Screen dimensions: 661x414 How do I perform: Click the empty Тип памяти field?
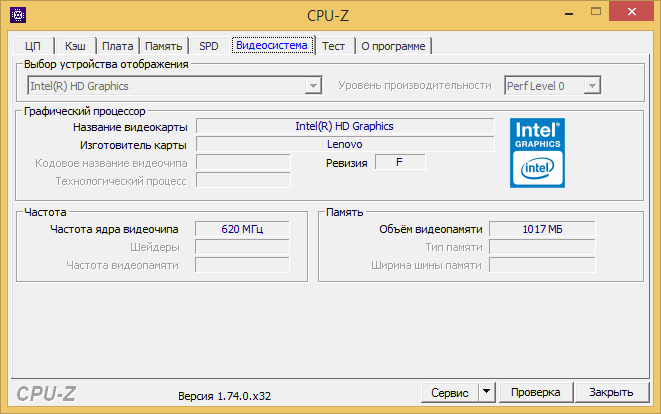coord(542,247)
